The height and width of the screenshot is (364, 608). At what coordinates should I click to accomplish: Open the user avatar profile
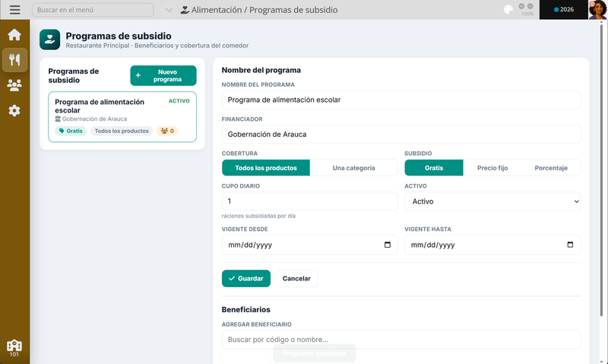point(597,10)
